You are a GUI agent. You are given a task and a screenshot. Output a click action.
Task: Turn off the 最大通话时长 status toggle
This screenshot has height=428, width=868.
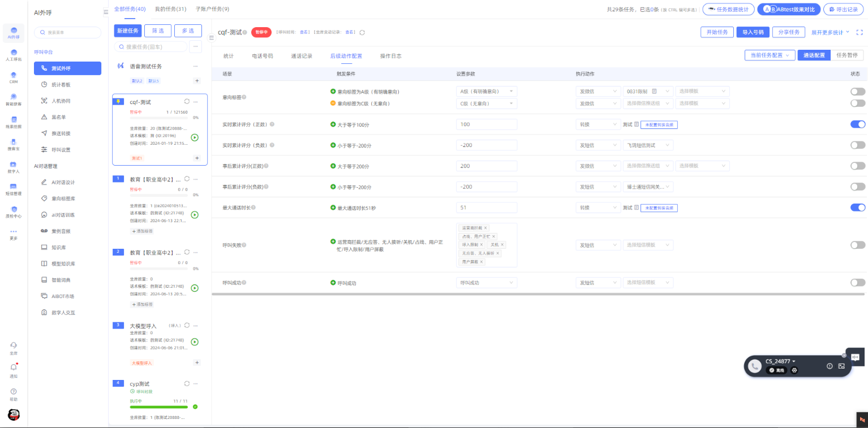(857, 207)
